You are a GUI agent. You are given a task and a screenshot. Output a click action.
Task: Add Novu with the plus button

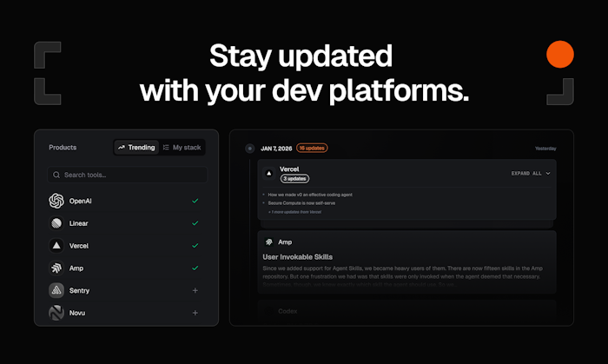click(195, 313)
